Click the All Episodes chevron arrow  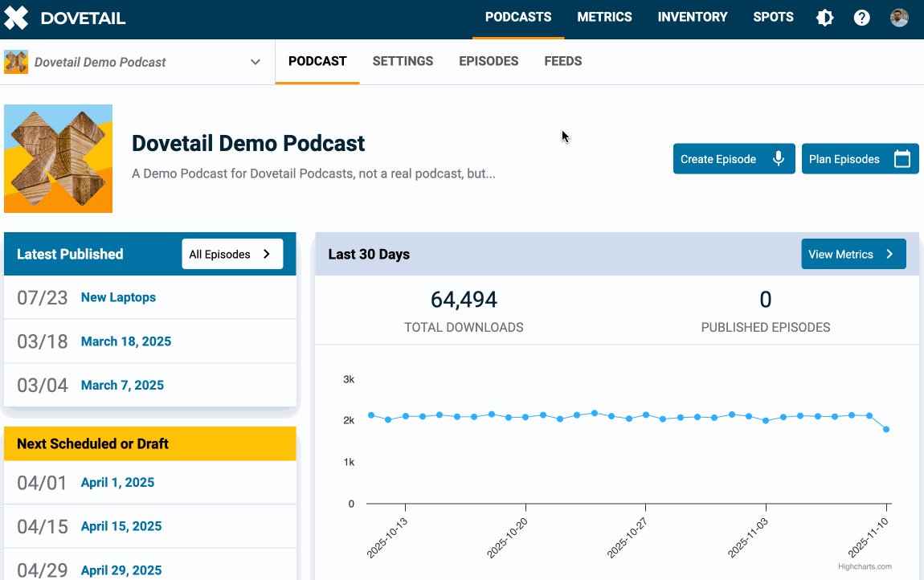(x=267, y=255)
